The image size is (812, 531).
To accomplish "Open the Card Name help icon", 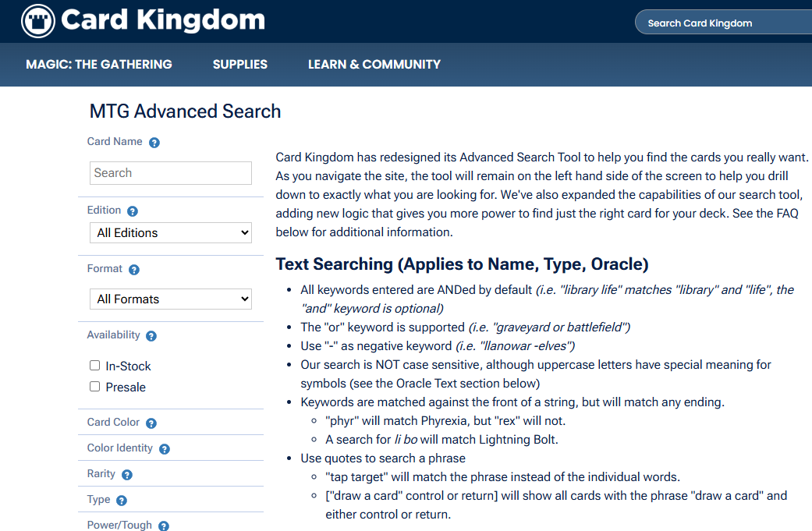I will (x=154, y=143).
